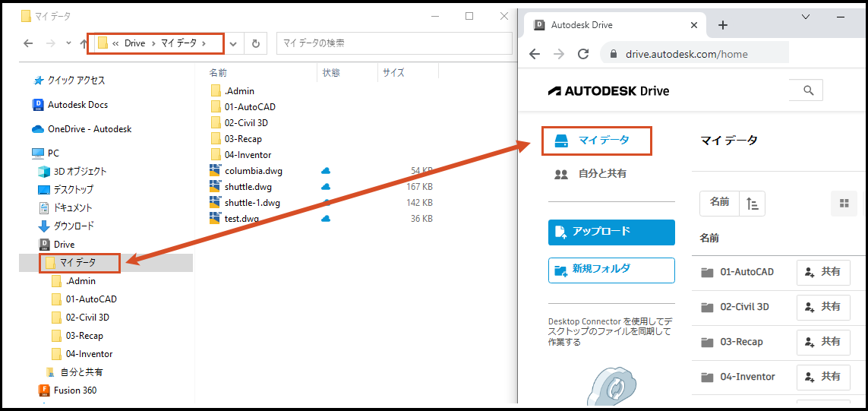
Task: Open マイ データ in Autodesk Drive sidebar
Action: click(596, 141)
